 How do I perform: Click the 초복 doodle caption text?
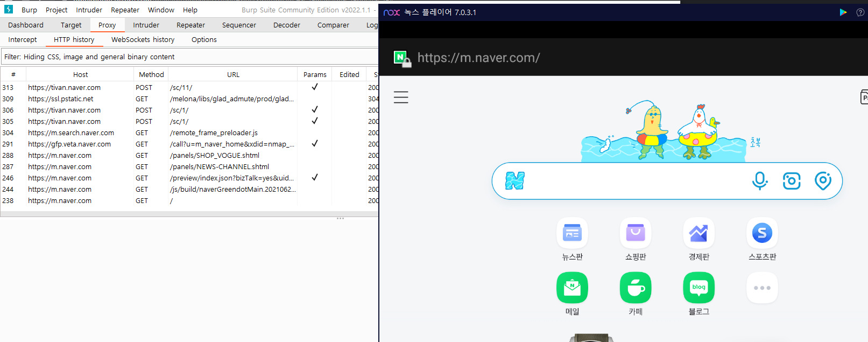756,142
